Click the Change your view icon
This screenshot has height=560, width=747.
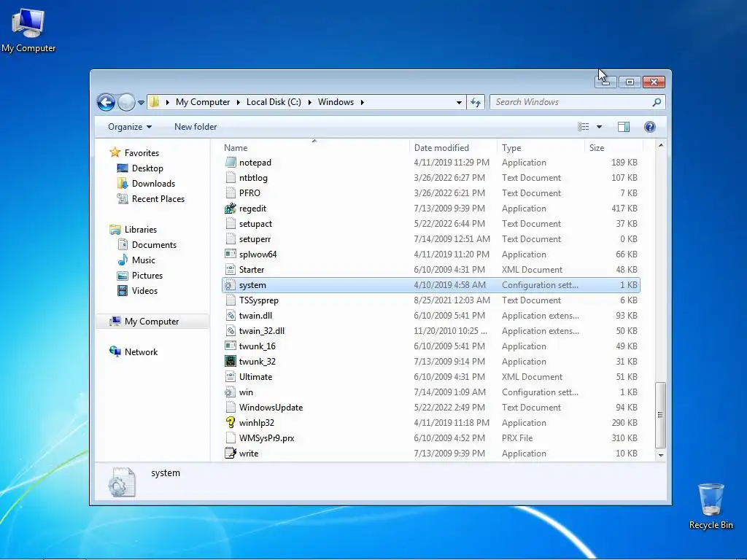click(583, 127)
